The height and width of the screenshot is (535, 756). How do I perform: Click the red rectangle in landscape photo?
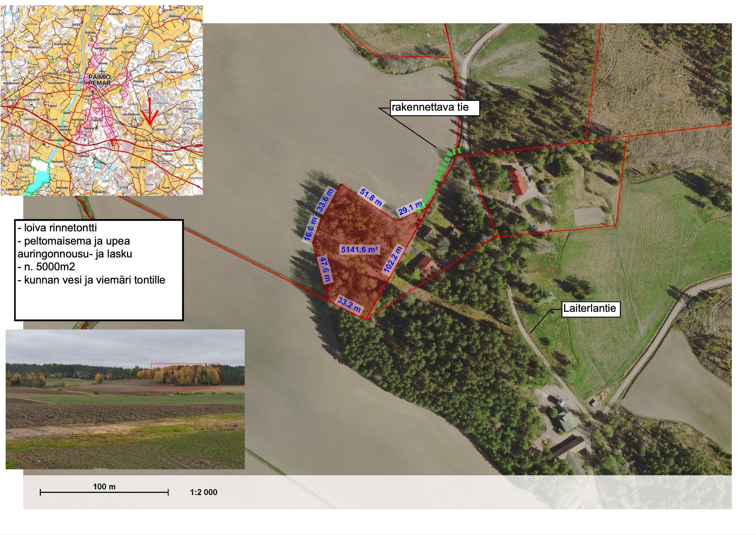[185, 376]
